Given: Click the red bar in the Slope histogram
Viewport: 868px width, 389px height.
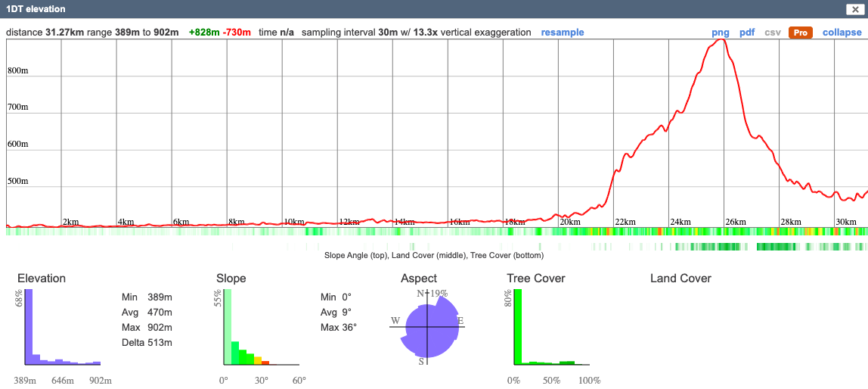Looking at the screenshot, I should 265,363.
